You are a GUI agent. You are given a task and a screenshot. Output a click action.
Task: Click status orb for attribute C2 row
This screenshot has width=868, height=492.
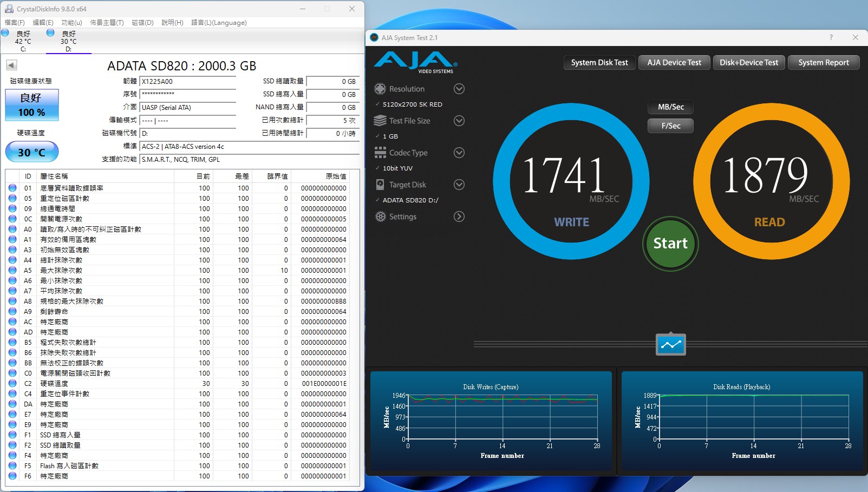coord(12,383)
